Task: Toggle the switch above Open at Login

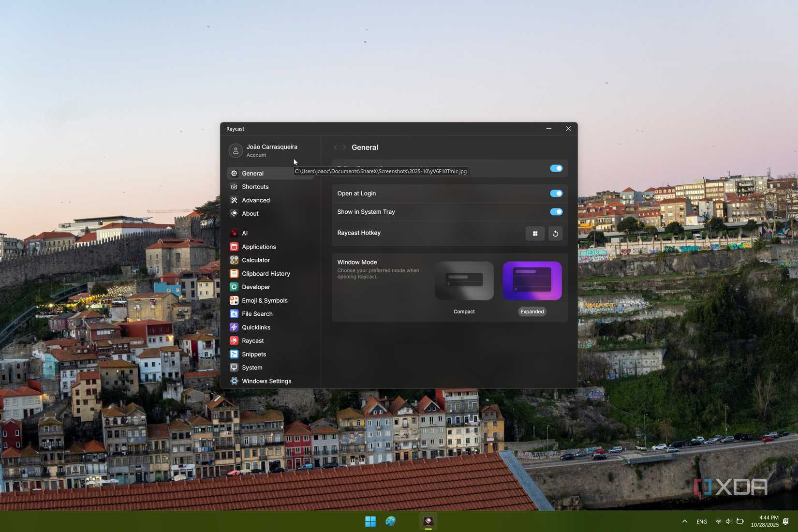Action: coord(556,168)
